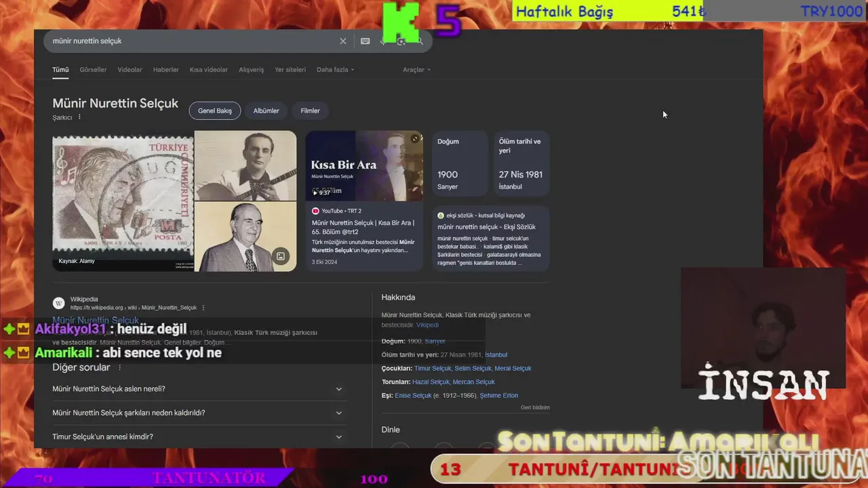Open the Ölüm tarihi ve yeri card

point(521,164)
